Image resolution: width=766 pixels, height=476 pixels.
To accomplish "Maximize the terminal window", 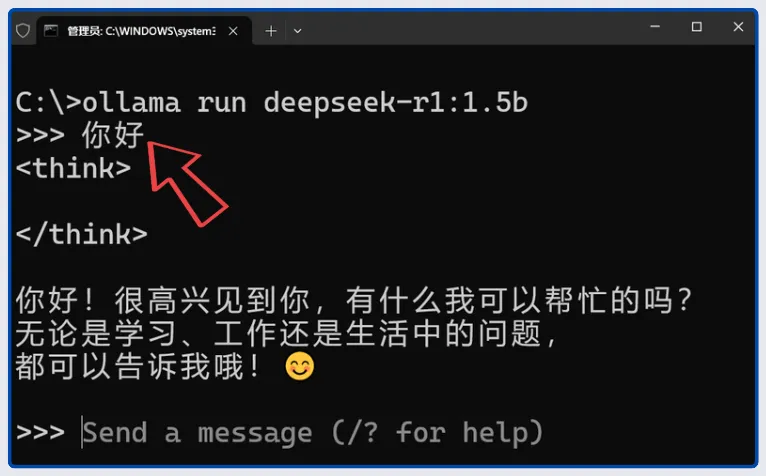I will 697,26.
